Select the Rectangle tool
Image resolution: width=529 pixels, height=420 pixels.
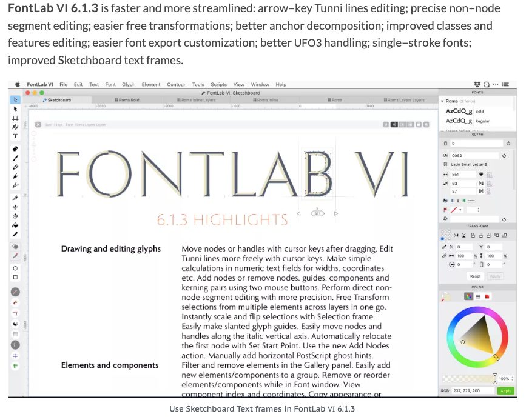click(x=15, y=278)
